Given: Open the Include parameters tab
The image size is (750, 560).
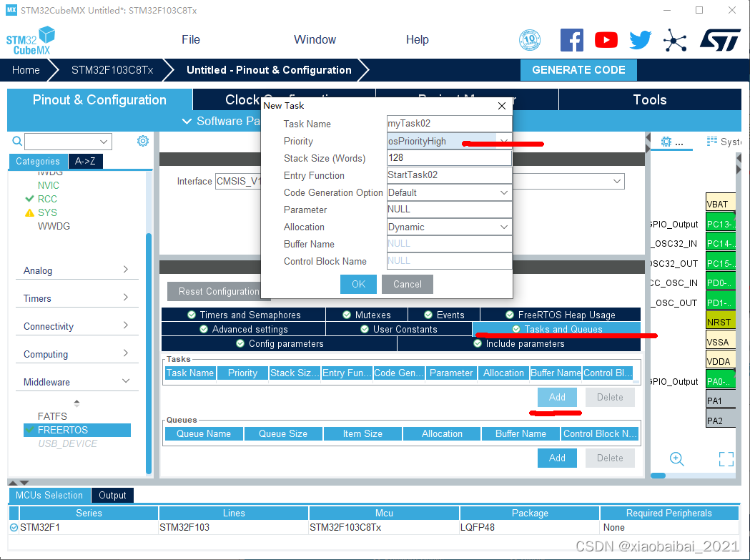Looking at the screenshot, I should point(519,343).
